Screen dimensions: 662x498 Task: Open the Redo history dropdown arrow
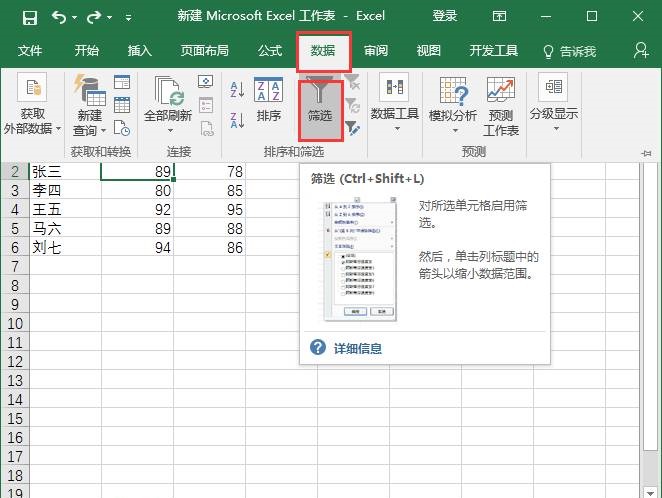pyautogui.click(x=109, y=18)
